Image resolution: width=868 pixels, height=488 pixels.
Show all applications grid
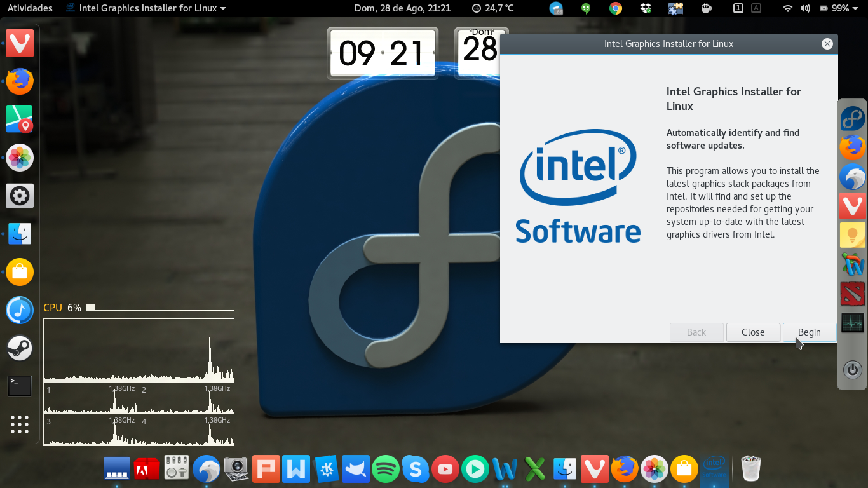tap(20, 424)
